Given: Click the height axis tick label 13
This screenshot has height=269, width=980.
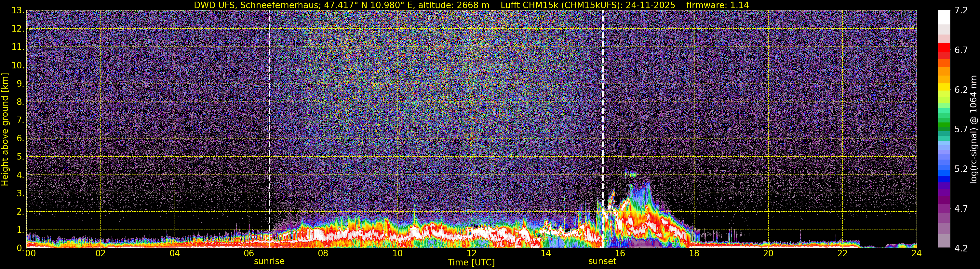Looking at the screenshot, I should (x=18, y=11).
